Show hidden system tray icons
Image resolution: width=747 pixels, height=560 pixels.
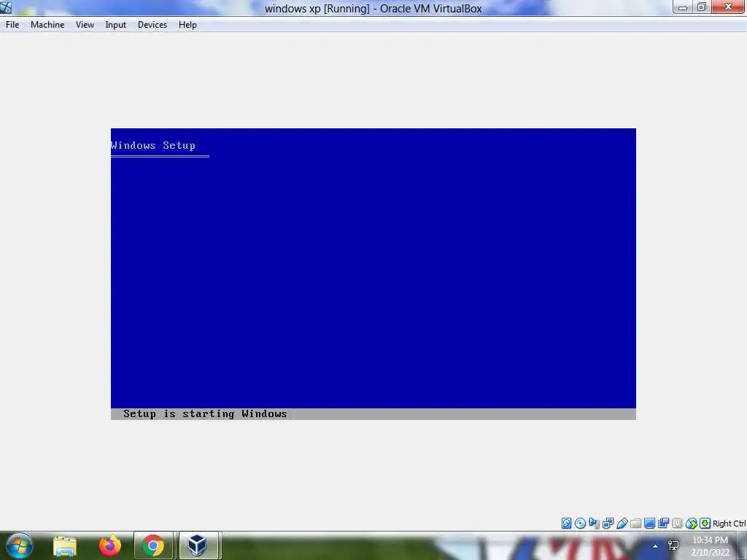(x=656, y=546)
